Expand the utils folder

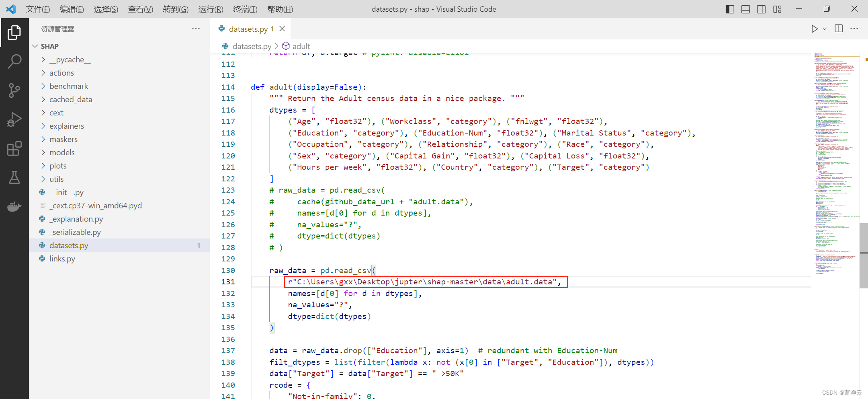(119, 179)
